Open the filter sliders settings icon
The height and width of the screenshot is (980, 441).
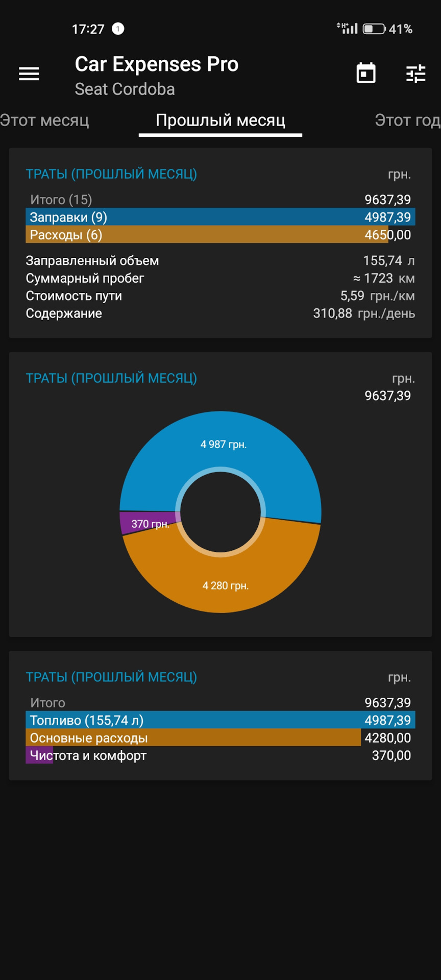tap(416, 74)
